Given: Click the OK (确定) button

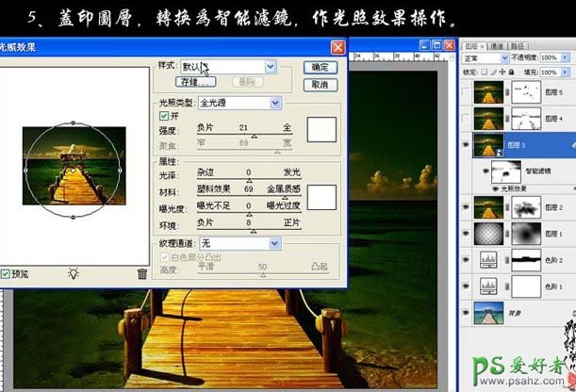Looking at the screenshot, I should tap(320, 68).
